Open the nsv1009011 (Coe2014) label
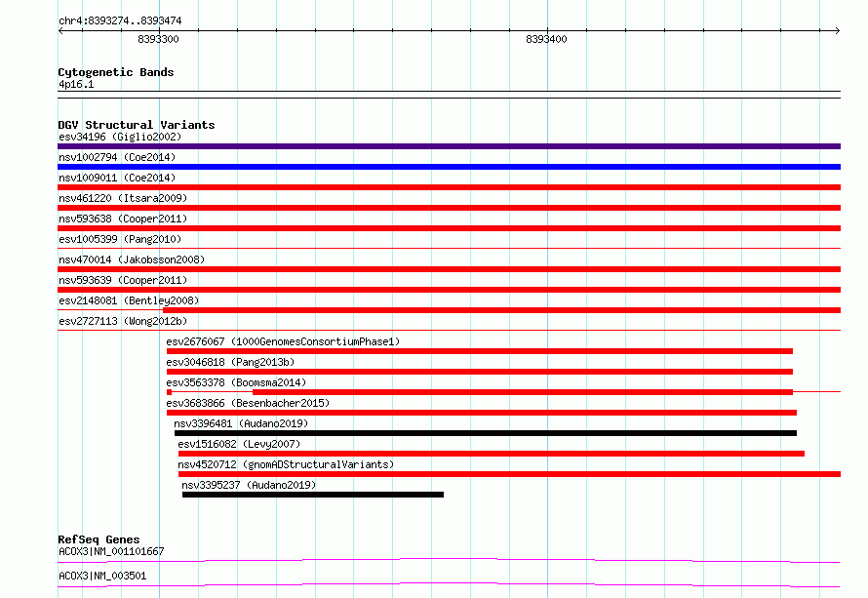This screenshot has height=598, width=868. 117,178
